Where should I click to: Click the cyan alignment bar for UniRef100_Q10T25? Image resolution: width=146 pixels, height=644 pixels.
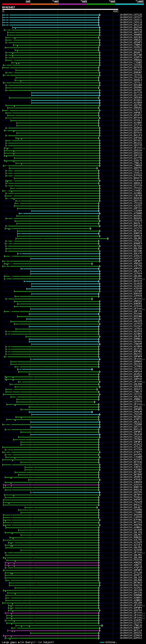coord(66,93)
